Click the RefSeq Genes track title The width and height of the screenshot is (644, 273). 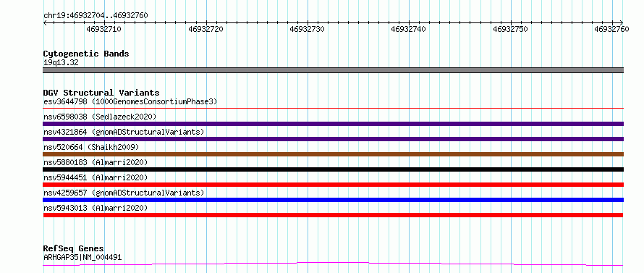point(74,248)
